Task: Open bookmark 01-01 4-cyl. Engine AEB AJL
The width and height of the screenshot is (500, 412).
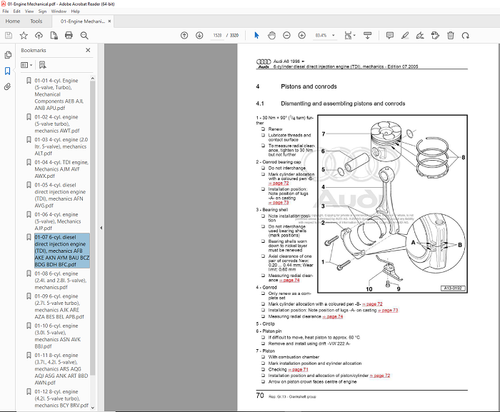Action: 59,94
